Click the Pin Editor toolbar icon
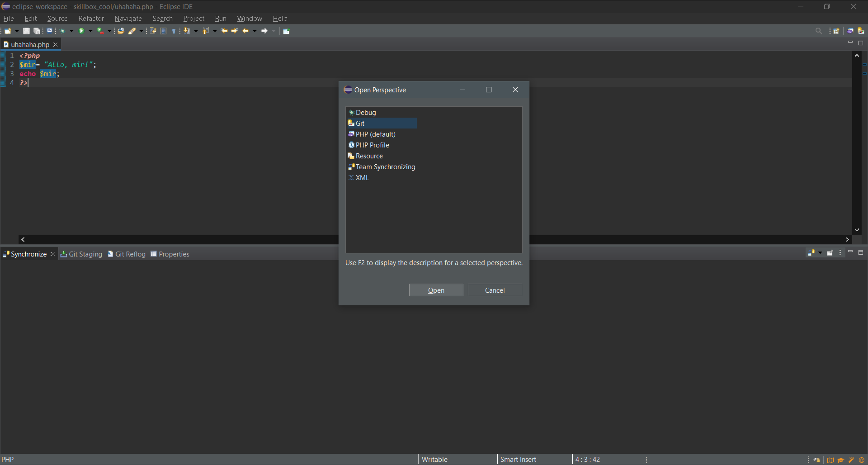 [x=286, y=31]
